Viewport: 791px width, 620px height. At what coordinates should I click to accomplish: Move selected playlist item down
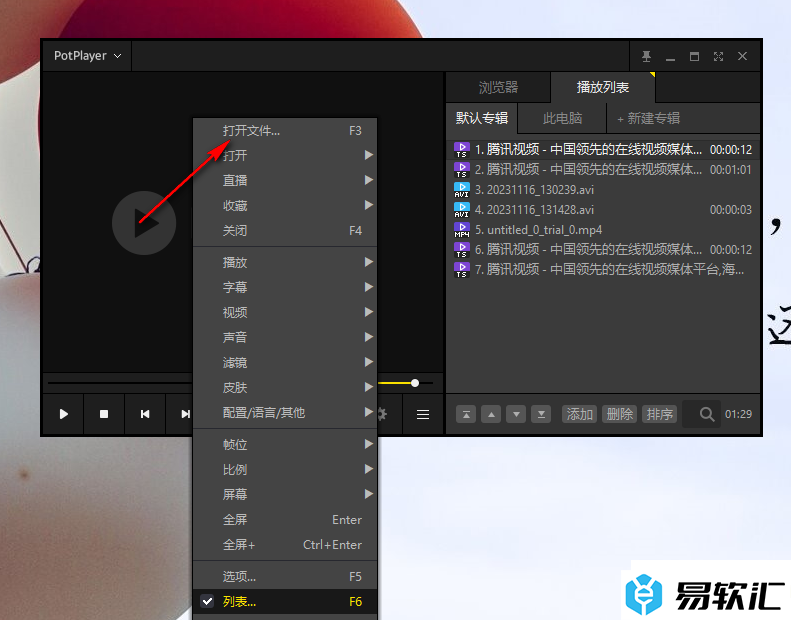click(x=516, y=414)
